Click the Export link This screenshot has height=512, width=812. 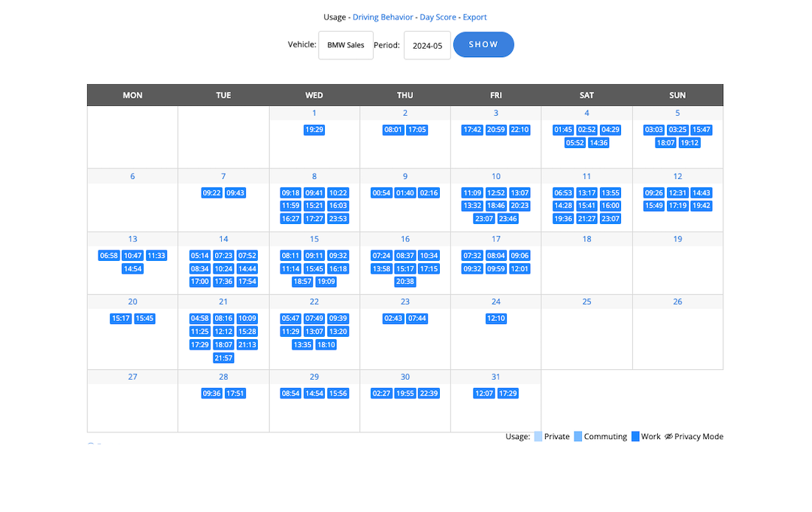click(x=474, y=17)
